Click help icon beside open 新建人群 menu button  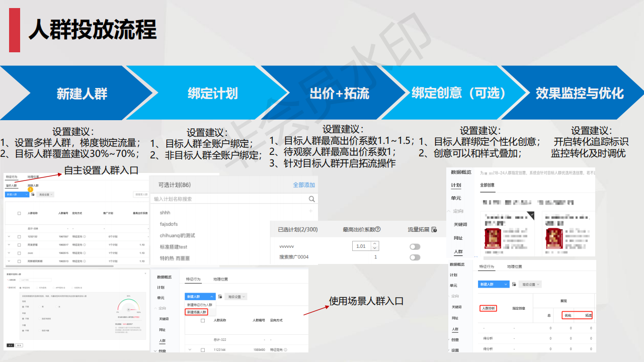[x=220, y=297]
